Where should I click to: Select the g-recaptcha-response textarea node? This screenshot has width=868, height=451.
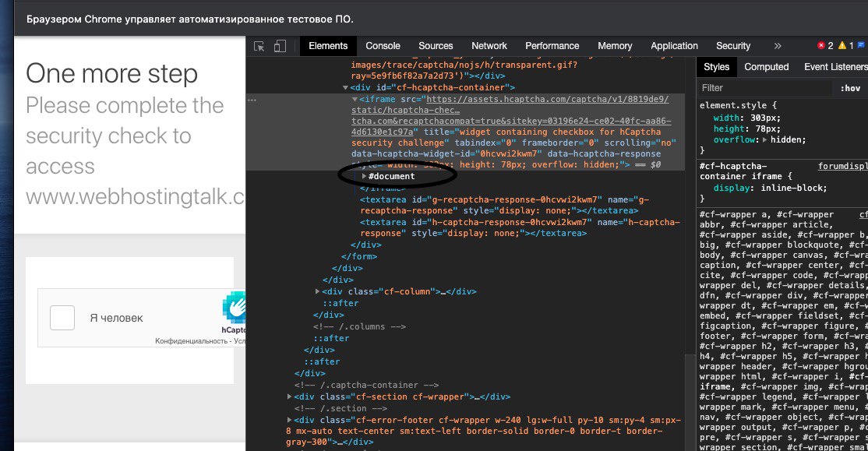point(504,205)
